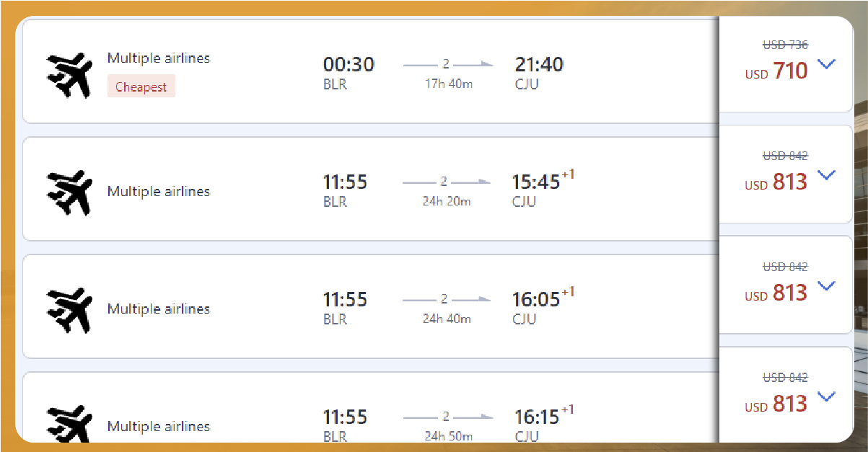Click the 00:30 BLR departure time
This screenshot has width=868, height=452.
click(x=348, y=65)
